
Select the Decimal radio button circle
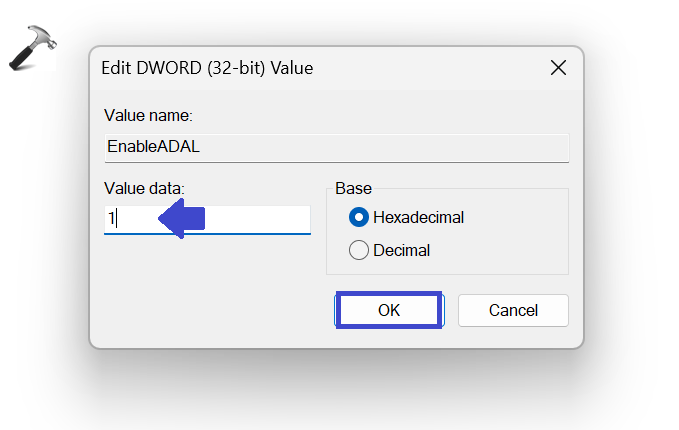click(359, 251)
